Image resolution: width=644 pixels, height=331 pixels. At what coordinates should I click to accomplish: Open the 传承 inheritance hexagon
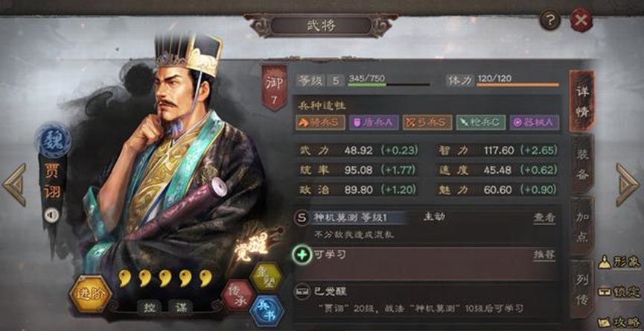point(237,295)
